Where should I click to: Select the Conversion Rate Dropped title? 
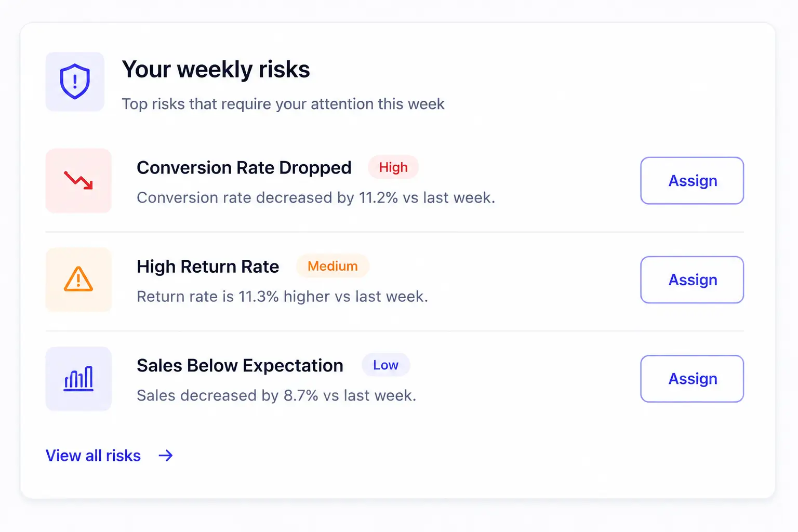(x=244, y=168)
